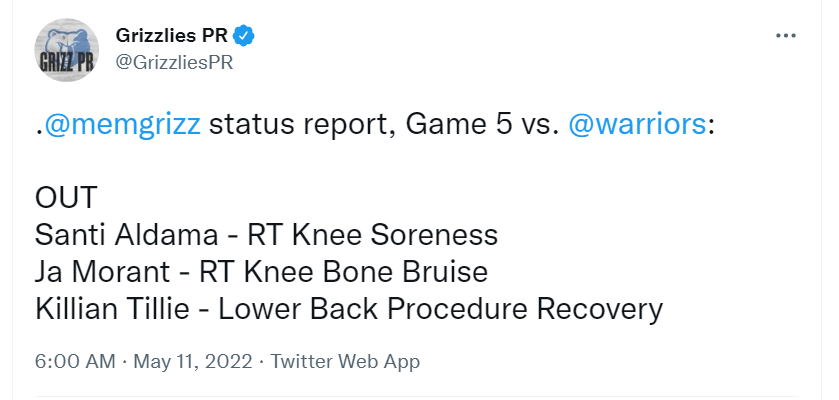The height and width of the screenshot is (400, 839).
Task: Open the Twitter Web App source link
Action: coord(345,361)
